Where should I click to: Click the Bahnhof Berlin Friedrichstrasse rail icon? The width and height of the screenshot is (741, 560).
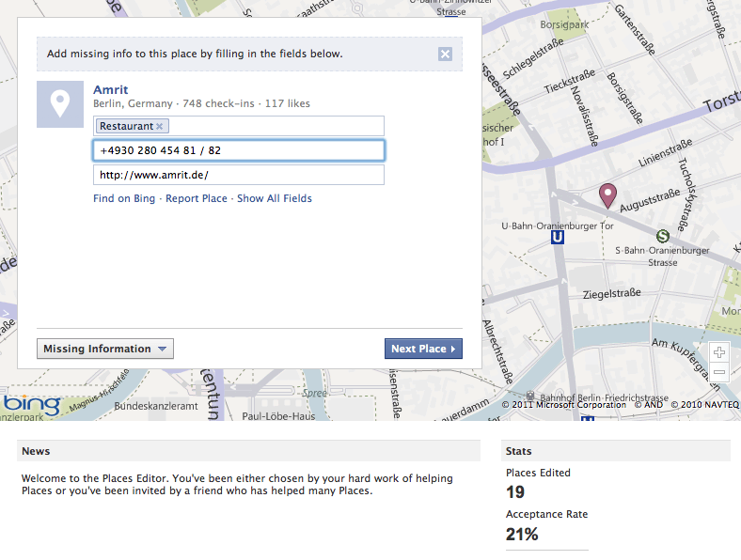click(530, 396)
